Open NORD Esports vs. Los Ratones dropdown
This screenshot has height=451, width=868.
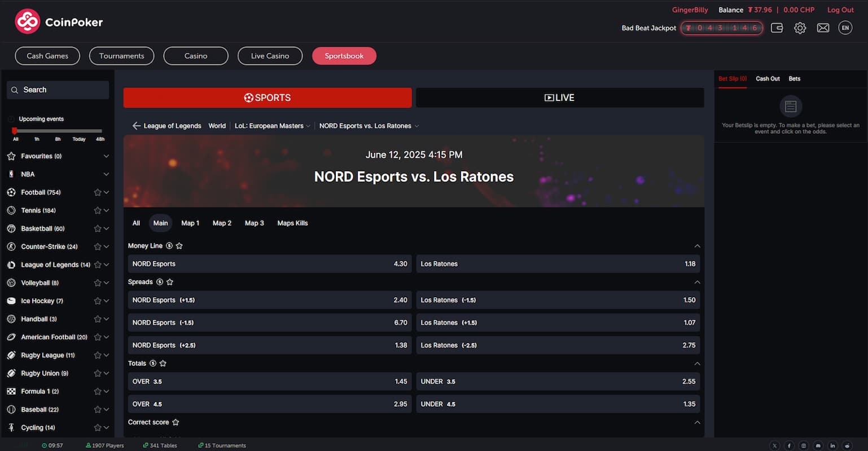click(369, 126)
